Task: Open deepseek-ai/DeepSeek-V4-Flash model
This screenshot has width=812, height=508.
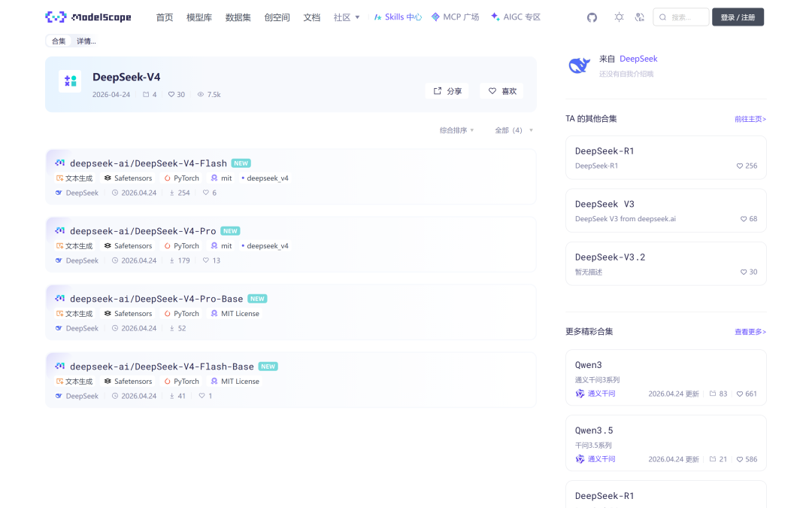Action: tap(148, 163)
